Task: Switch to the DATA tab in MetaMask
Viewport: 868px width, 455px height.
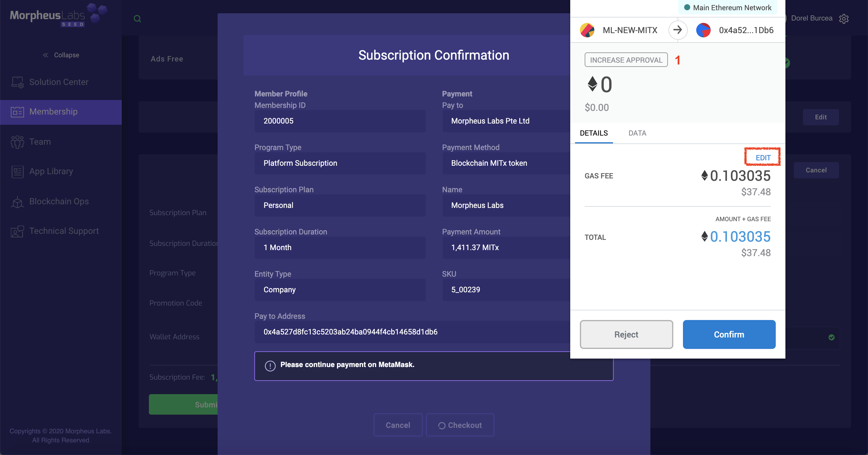Action: (x=637, y=133)
